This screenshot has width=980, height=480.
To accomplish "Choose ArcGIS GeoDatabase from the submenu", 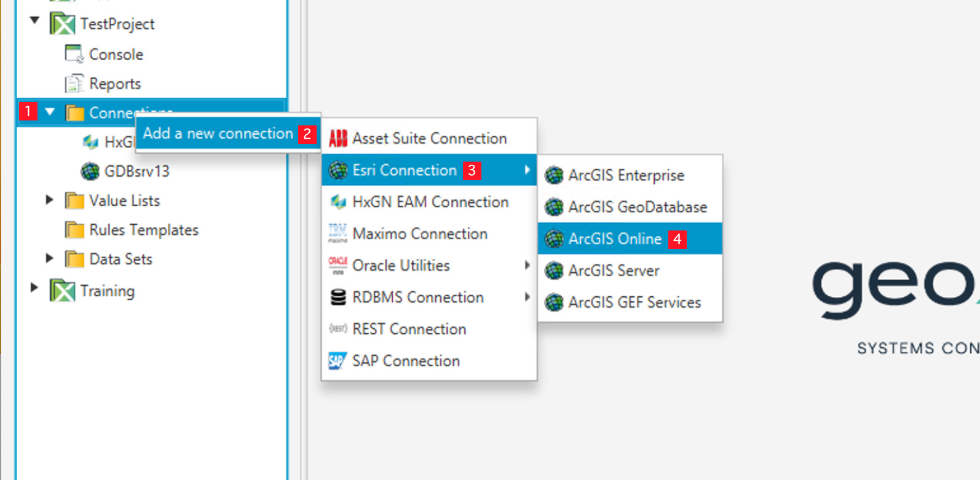I will (x=630, y=207).
